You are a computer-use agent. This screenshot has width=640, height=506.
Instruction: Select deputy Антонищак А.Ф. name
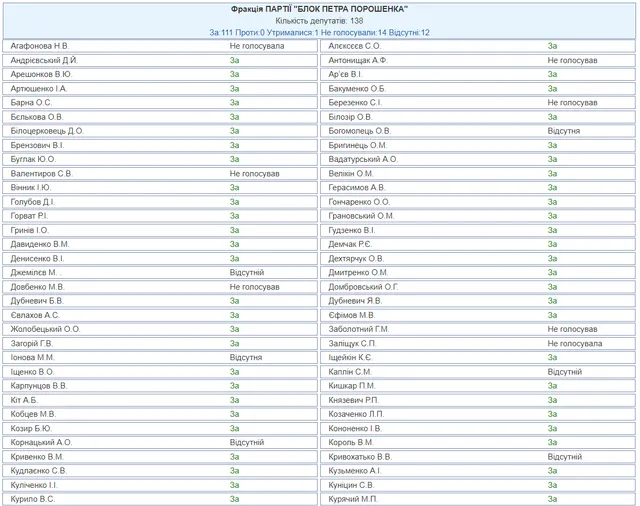pos(357,60)
